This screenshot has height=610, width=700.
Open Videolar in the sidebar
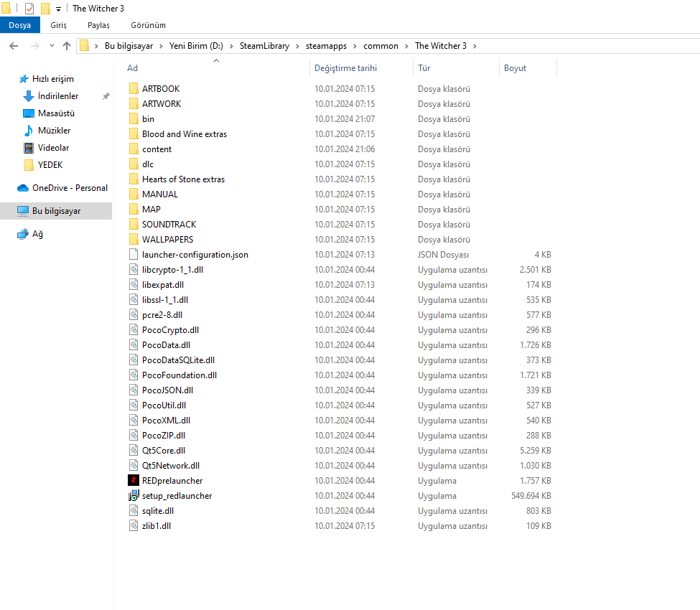[53, 148]
